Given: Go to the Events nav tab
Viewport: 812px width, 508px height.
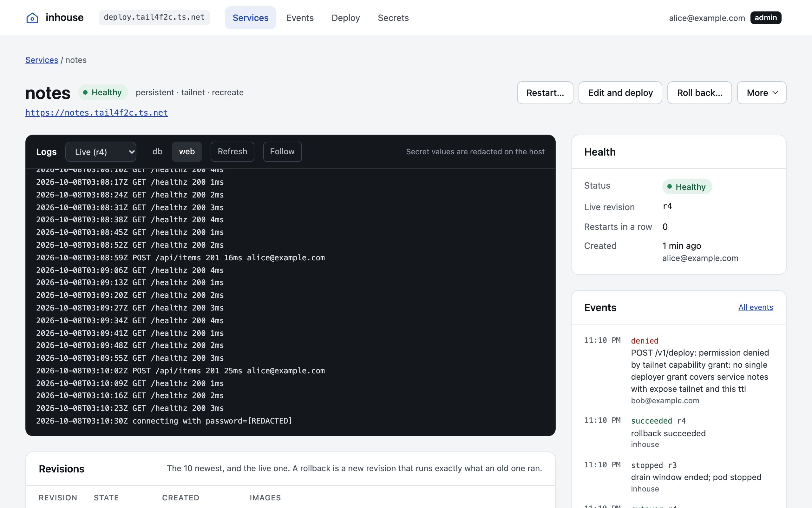Looking at the screenshot, I should coord(300,18).
